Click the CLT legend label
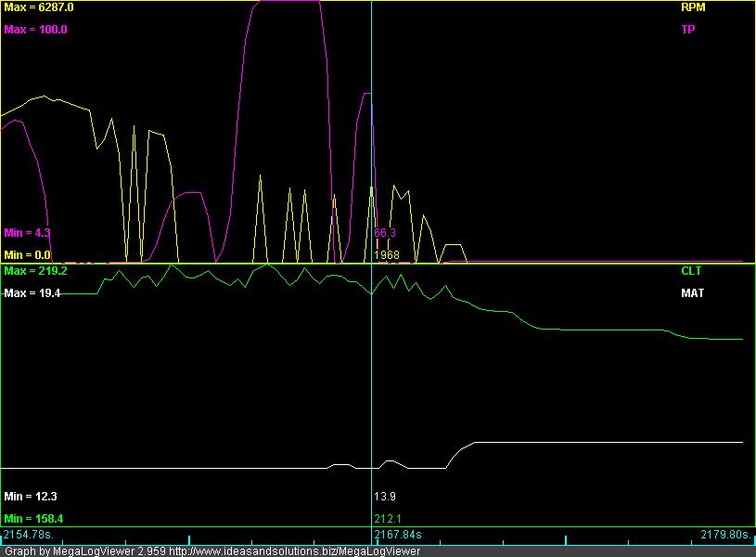 [691, 271]
